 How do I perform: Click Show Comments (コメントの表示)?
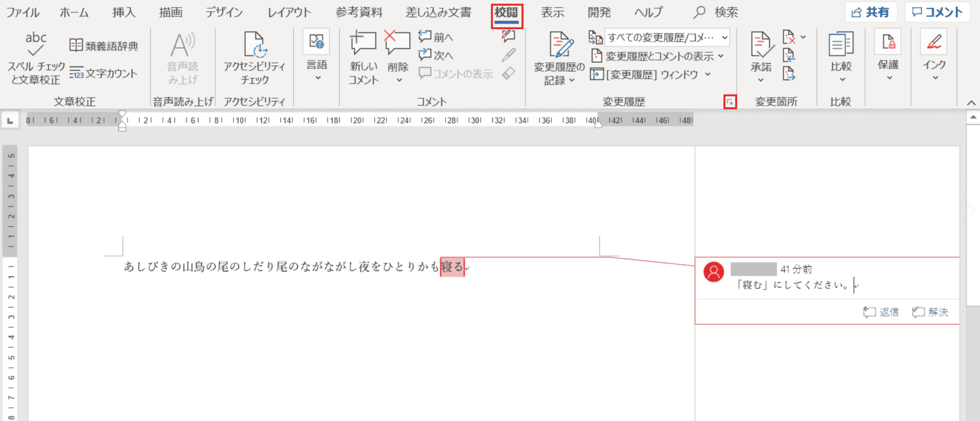pyautogui.click(x=456, y=74)
